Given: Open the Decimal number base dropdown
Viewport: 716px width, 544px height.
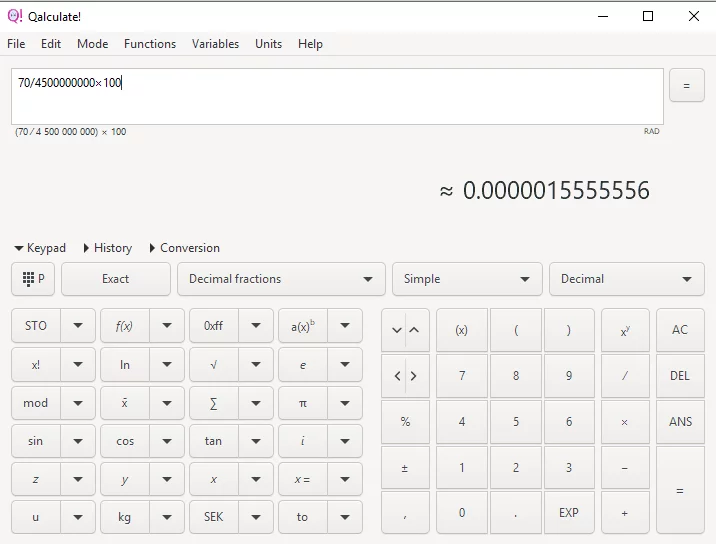Looking at the screenshot, I should pos(626,279).
